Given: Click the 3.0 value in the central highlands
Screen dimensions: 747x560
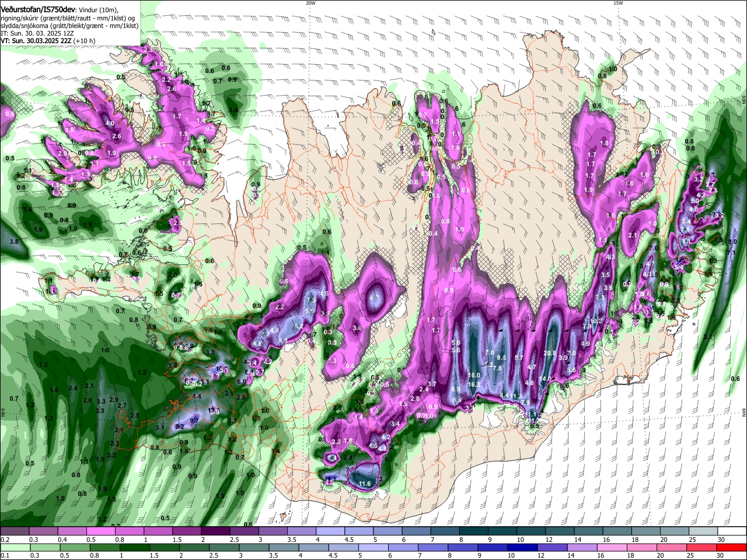Looking at the screenshot, I should (x=358, y=328).
